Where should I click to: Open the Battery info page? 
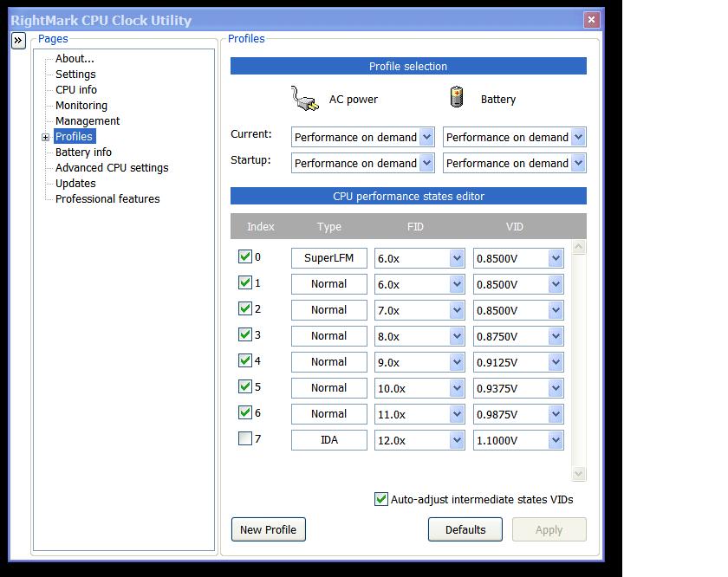(x=83, y=152)
